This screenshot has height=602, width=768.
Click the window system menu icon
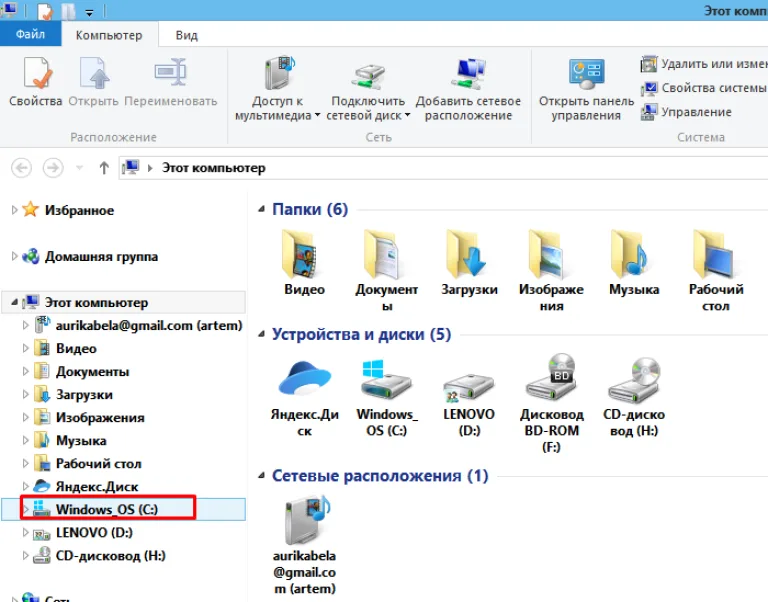coord(9,10)
